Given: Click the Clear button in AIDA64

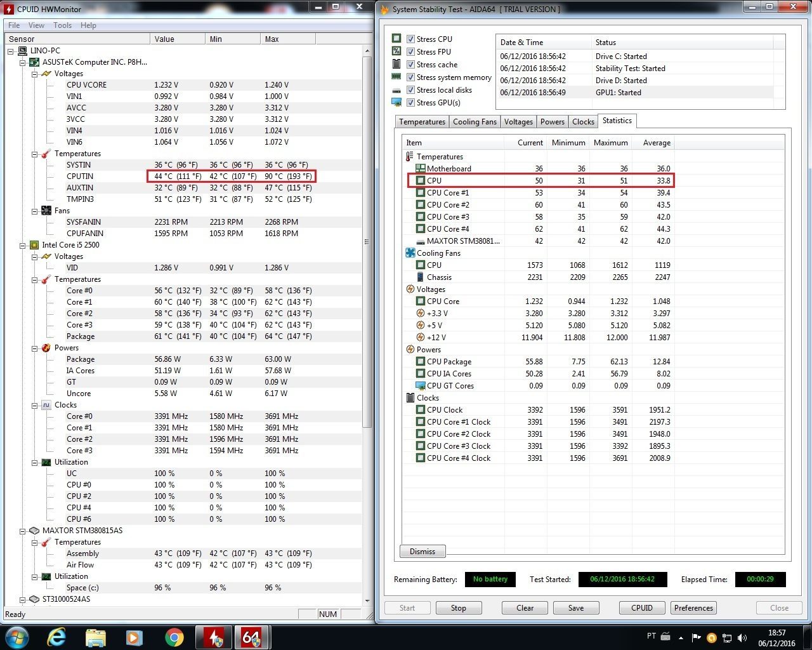Looking at the screenshot, I should pyautogui.click(x=525, y=608).
